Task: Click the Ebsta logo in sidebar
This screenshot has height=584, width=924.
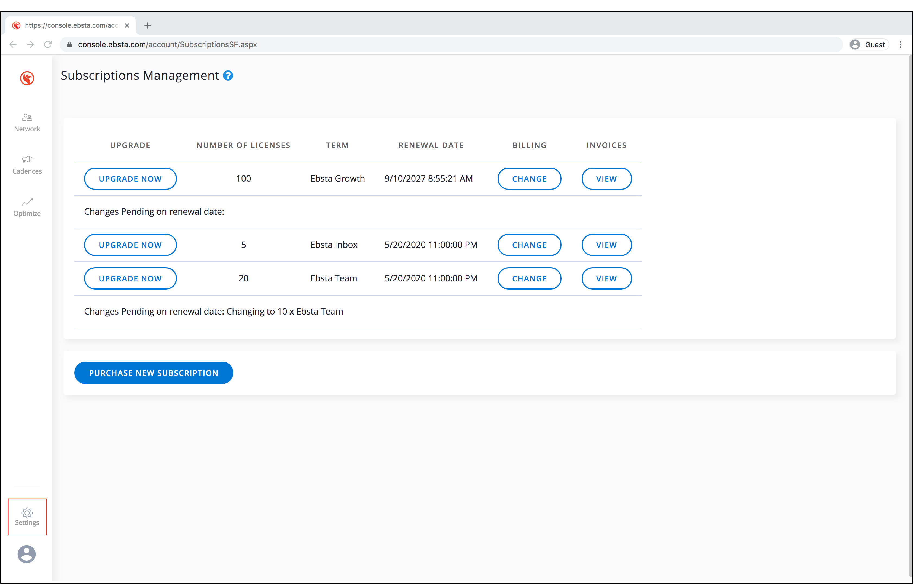Action: [x=27, y=78]
